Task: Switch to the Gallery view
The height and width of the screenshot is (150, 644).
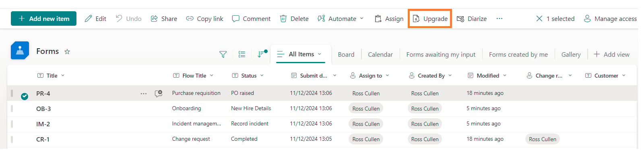Action: [x=571, y=55]
